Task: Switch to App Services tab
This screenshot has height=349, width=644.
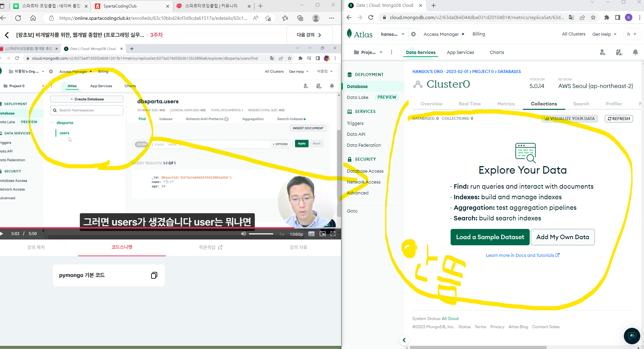Action: pos(460,52)
